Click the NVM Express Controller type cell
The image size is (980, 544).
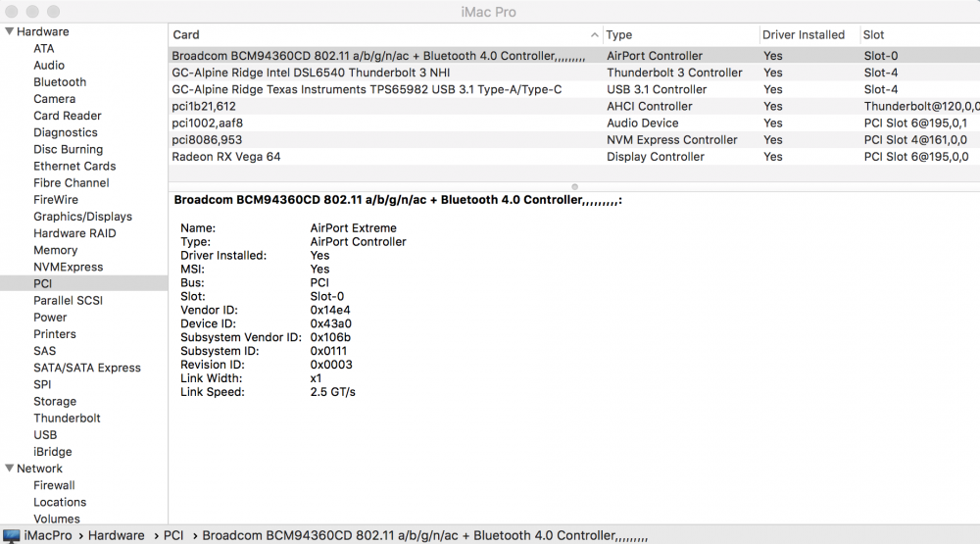click(672, 140)
